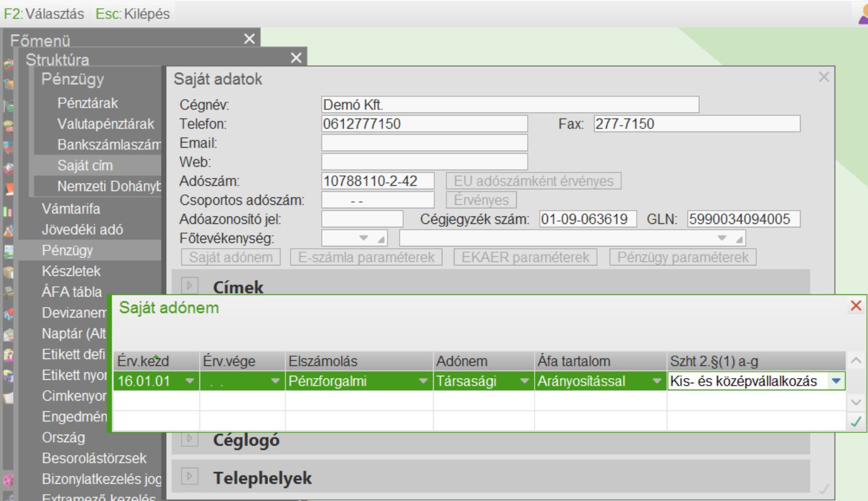This screenshot has width=868, height=501.
Task: Open the Áfa tartalom dropdown showing Arányosítással
Action: [657, 382]
